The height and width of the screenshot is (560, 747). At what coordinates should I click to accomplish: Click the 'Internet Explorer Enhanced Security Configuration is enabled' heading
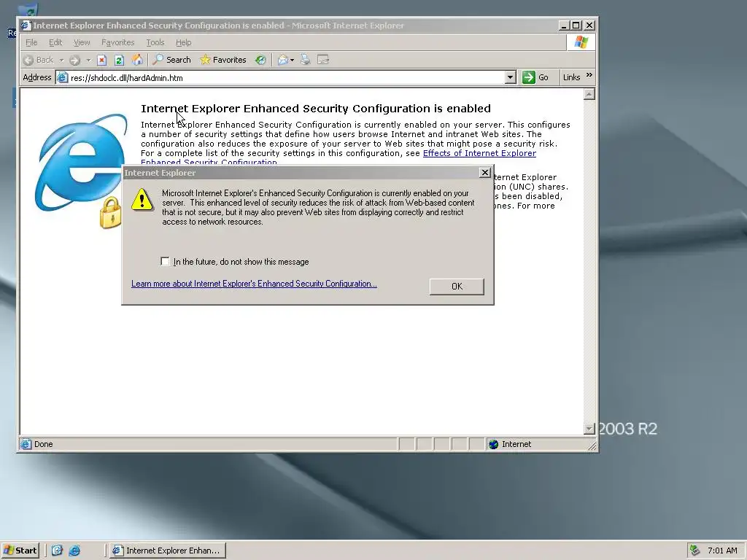click(x=316, y=109)
